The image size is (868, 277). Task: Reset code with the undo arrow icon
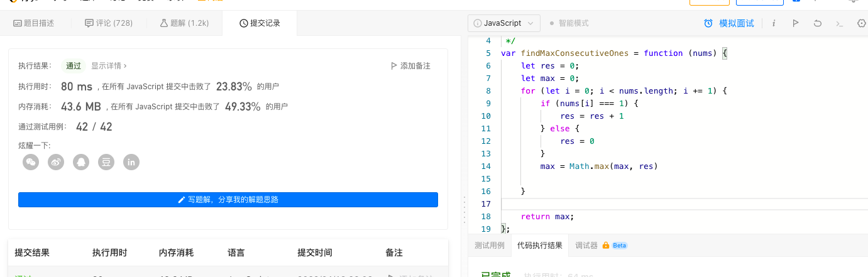817,23
